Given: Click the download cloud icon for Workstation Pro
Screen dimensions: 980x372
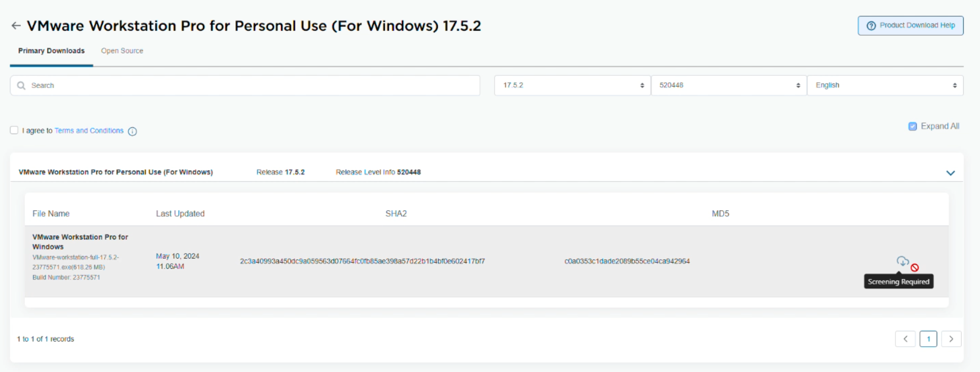Looking at the screenshot, I should coord(902,261).
